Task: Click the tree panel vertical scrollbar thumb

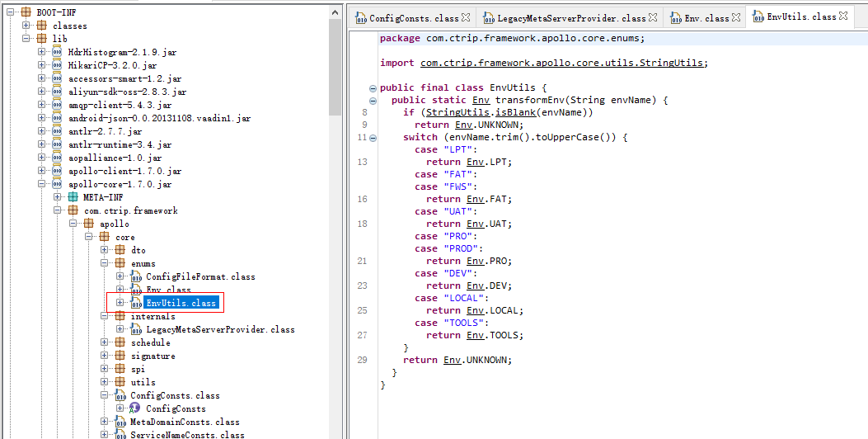Action: [x=335, y=68]
